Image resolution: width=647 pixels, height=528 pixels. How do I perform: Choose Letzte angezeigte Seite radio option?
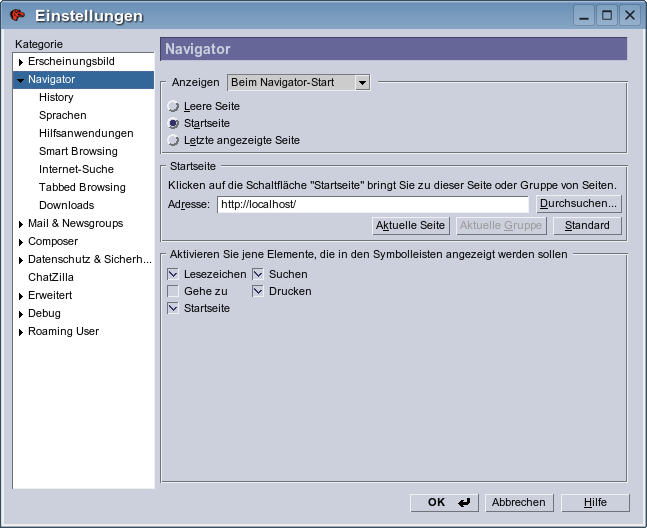pos(174,140)
